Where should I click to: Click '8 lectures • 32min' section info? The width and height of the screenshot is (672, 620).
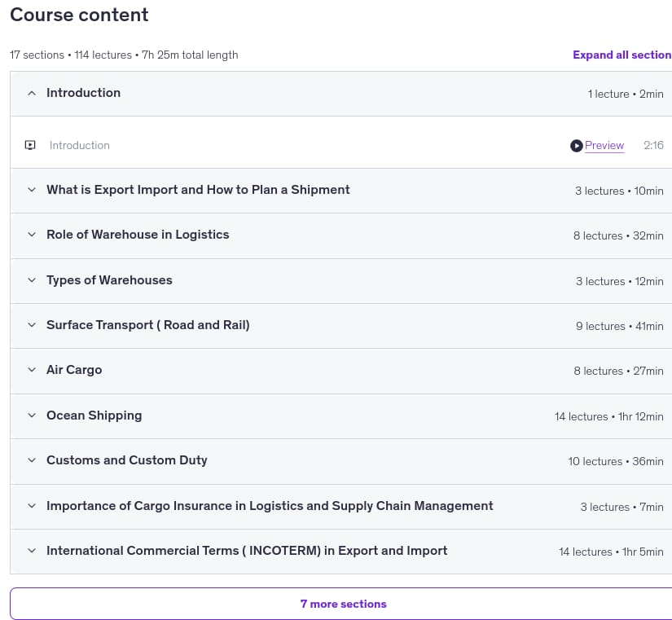(x=618, y=235)
